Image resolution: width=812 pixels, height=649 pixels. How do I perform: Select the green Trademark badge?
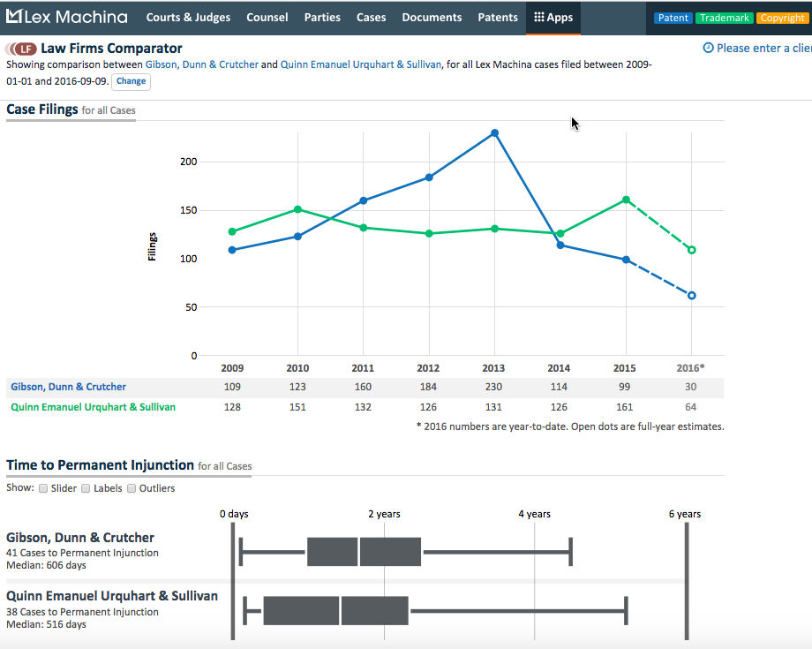[725, 17]
